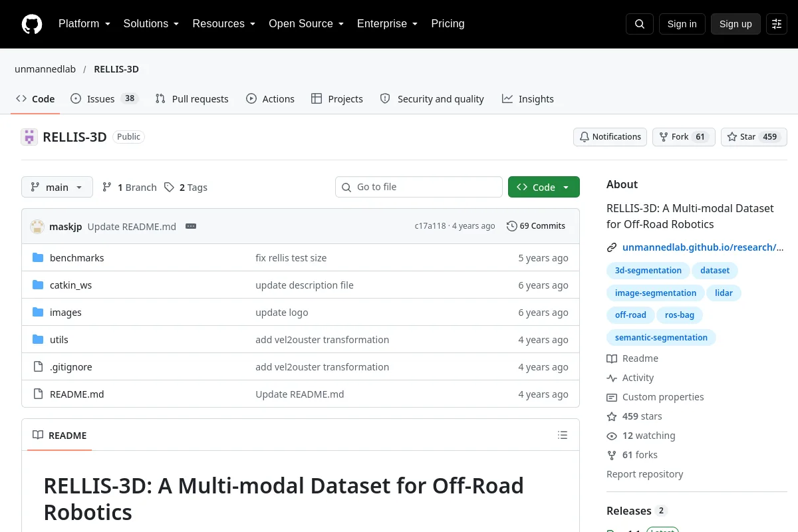
Task: Click the benchmarks folder icon
Action: click(38, 258)
